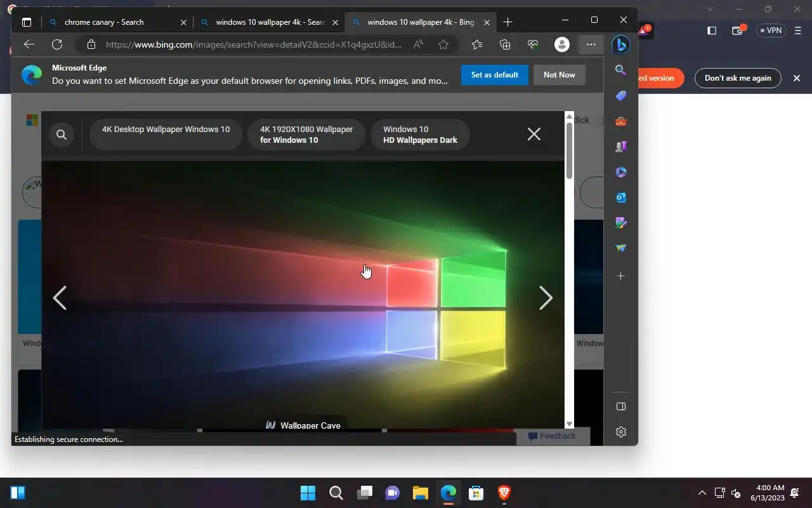Open Microsoft 365 in the Edge sidebar
This screenshot has height=508, width=812.
pos(620,171)
